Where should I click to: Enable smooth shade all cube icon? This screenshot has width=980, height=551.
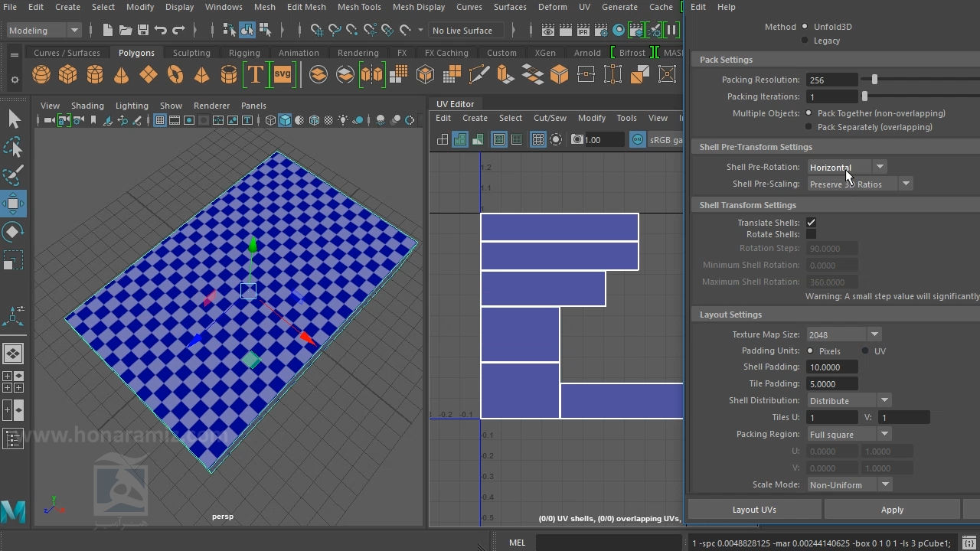[285, 120]
